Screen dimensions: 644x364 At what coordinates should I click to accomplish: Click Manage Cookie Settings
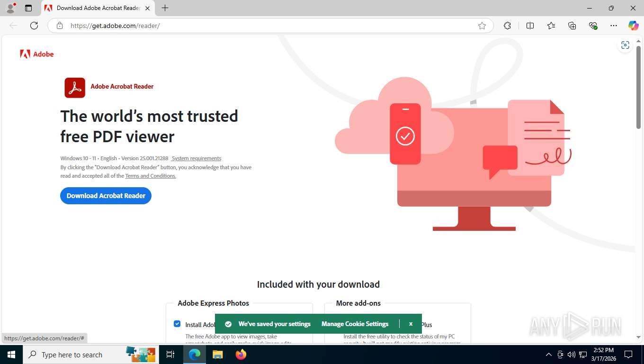(x=355, y=324)
